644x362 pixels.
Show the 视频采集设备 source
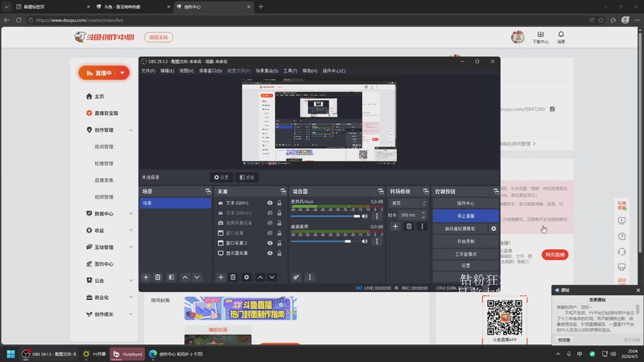(270, 223)
